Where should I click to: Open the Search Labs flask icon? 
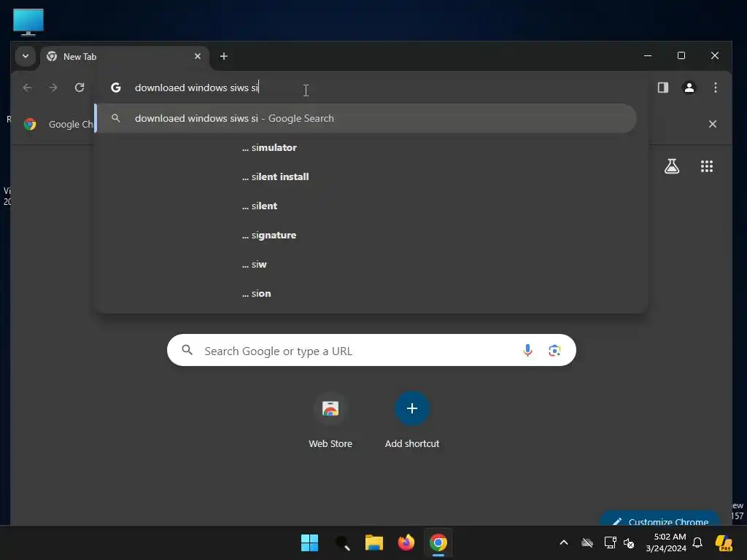(x=672, y=166)
